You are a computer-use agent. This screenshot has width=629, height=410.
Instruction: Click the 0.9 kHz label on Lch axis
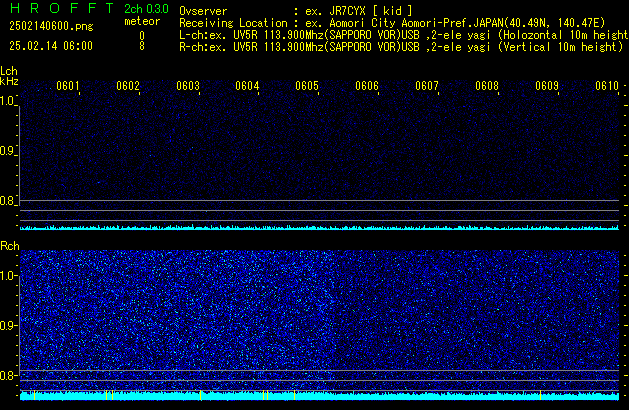7,151
